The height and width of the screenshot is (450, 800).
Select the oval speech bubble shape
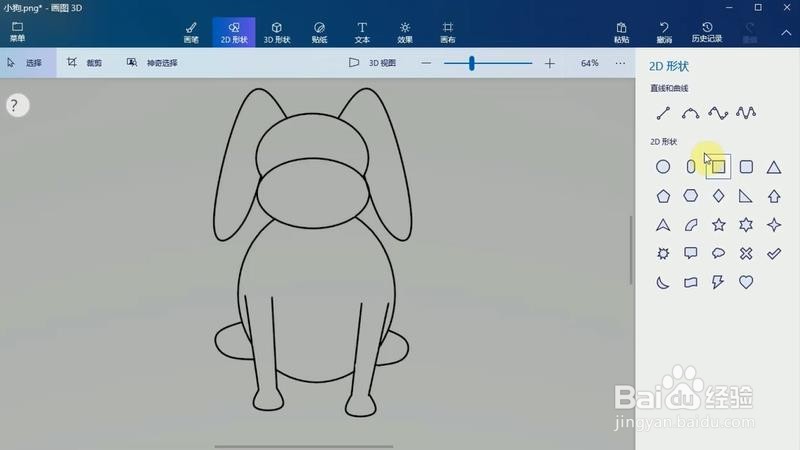tap(718, 253)
